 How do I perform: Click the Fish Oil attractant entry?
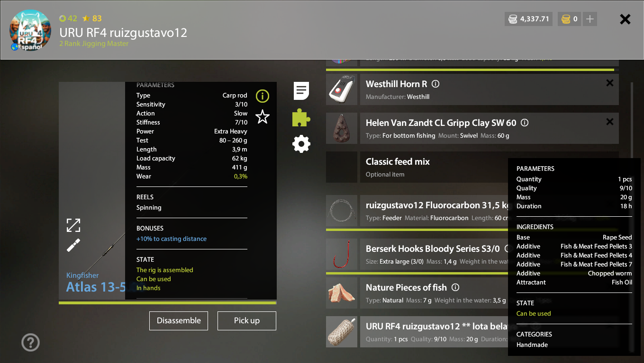[x=622, y=282]
